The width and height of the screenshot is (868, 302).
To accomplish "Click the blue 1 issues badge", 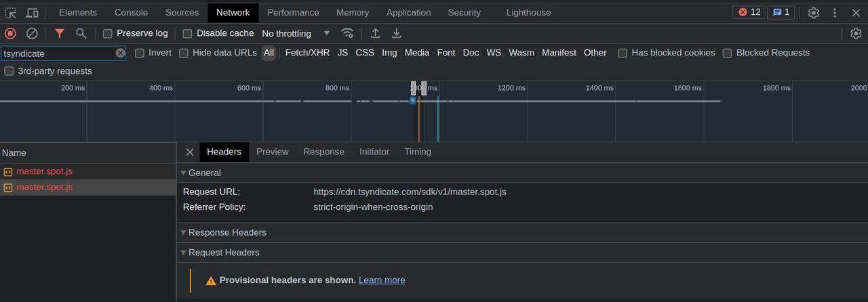I will (781, 12).
